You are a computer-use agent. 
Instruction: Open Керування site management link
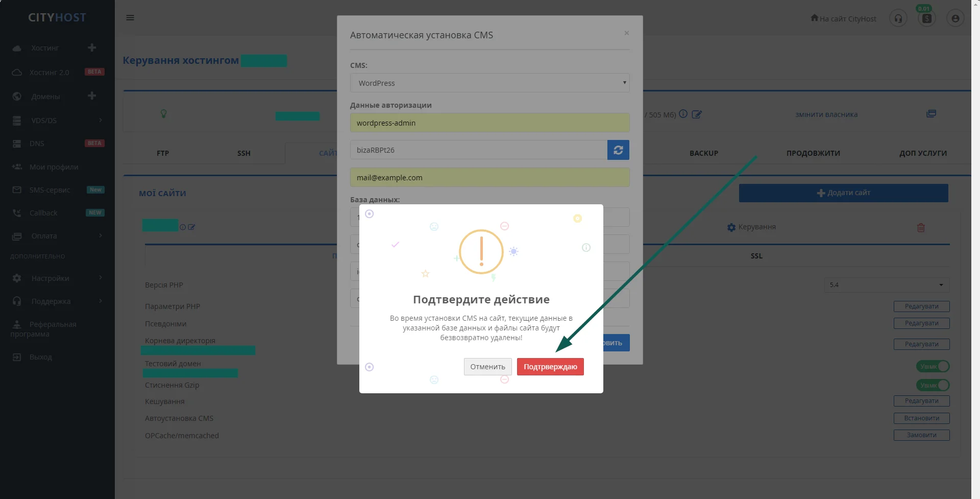[751, 227]
